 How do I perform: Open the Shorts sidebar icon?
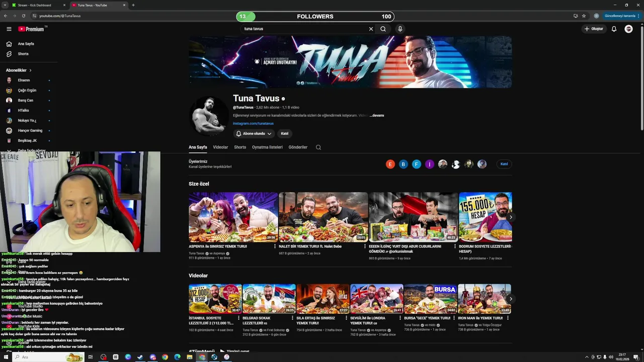(x=9, y=54)
